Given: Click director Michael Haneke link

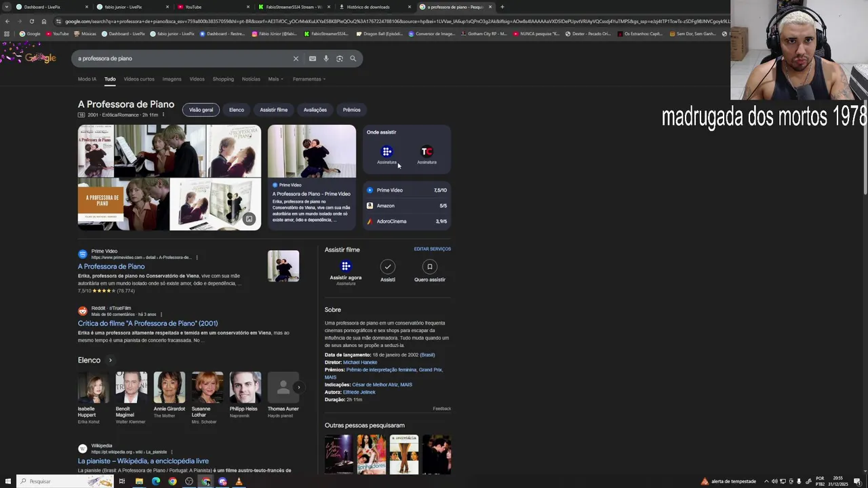Looking at the screenshot, I should 360,363.
